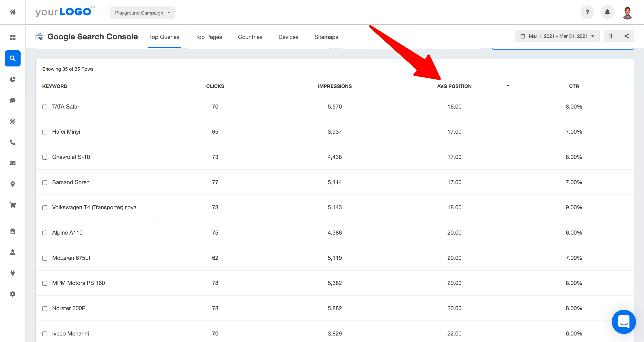Viewport: 644px width, 342px height.
Task: Check the Volkswagen T4 row checkbox
Action: coord(45,207)
